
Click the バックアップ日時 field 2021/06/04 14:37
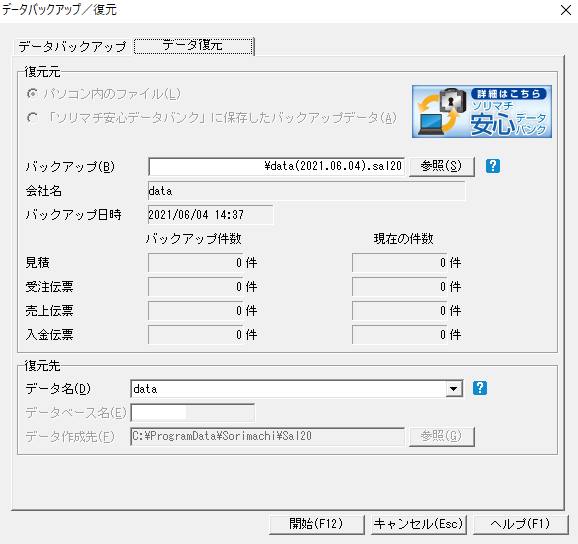point(210,215)
